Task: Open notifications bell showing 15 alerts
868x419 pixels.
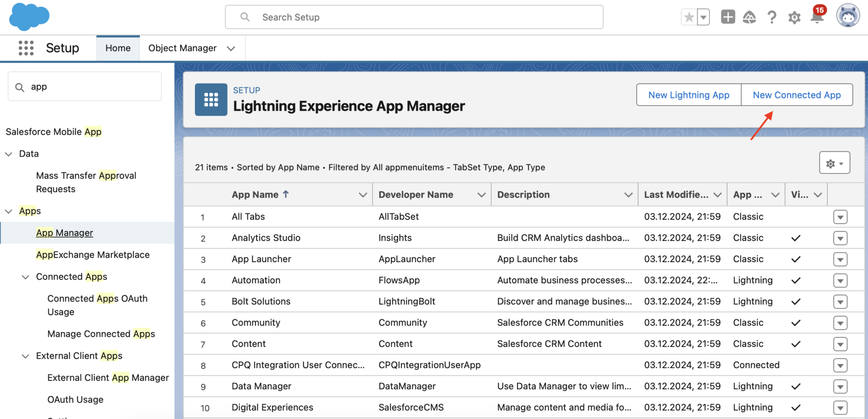Action: pos(816,17)
